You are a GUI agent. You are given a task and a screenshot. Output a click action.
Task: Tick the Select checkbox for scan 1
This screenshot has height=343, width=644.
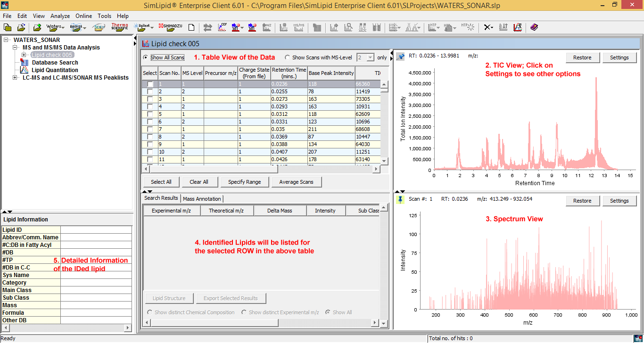[150, 84]
